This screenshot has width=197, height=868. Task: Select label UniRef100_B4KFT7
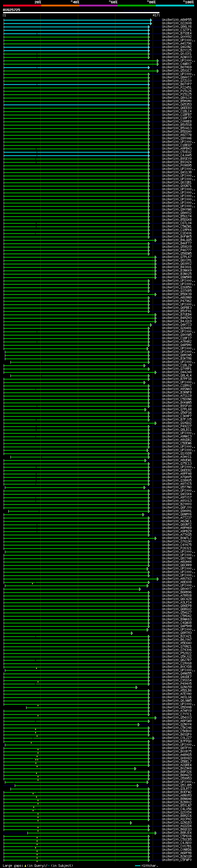(177, 244)
